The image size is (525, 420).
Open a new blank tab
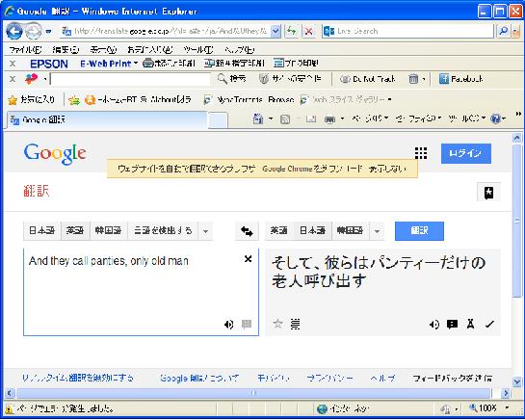pos(218,121)
